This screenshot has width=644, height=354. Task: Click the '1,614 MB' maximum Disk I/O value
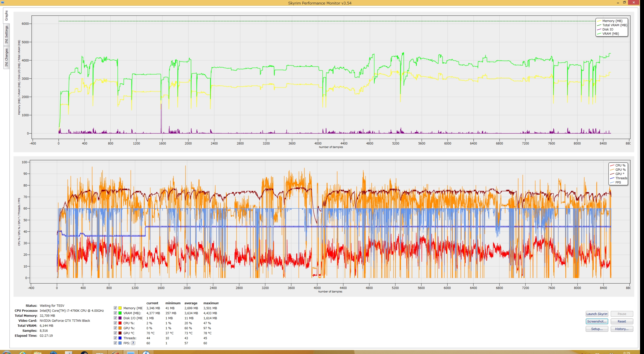pos(210,318)
